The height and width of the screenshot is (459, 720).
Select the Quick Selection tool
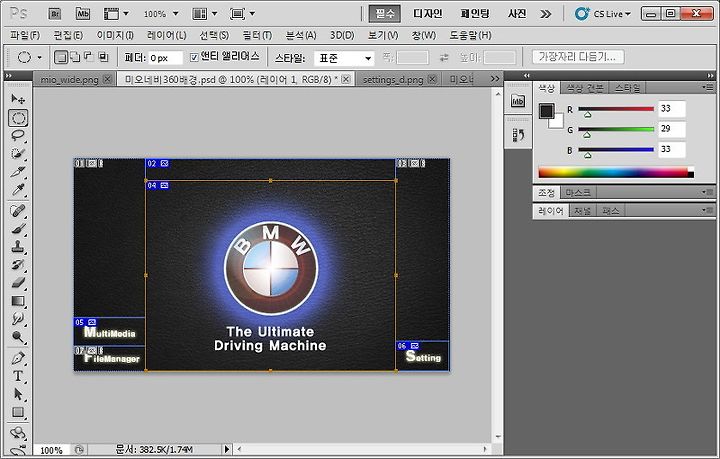click(x=18, y=154)
